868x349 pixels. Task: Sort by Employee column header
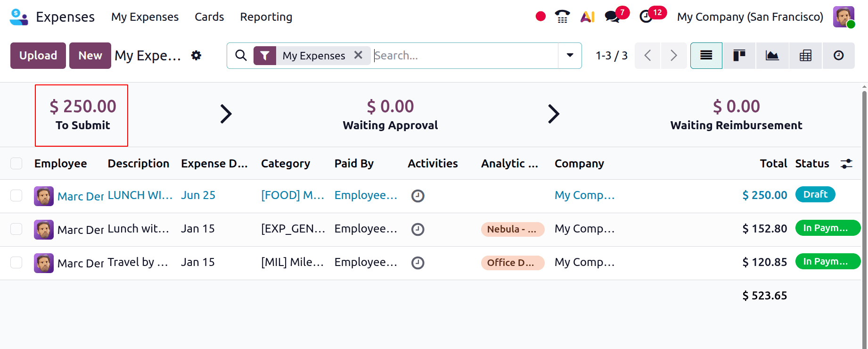[60, 164]
